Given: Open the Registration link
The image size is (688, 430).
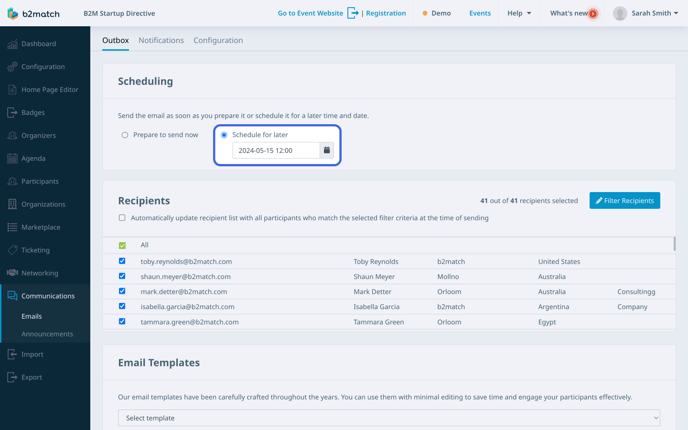Looking at the screenshot, I should 386,13.
